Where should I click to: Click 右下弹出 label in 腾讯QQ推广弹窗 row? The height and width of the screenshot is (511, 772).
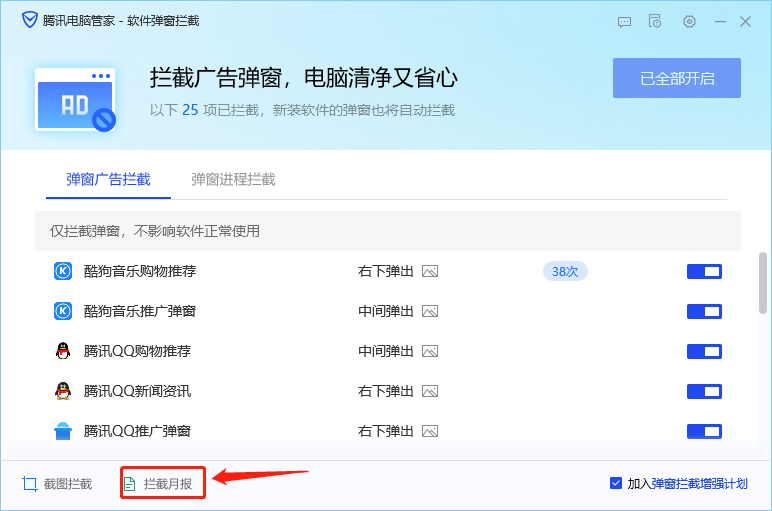click(386, 431)
